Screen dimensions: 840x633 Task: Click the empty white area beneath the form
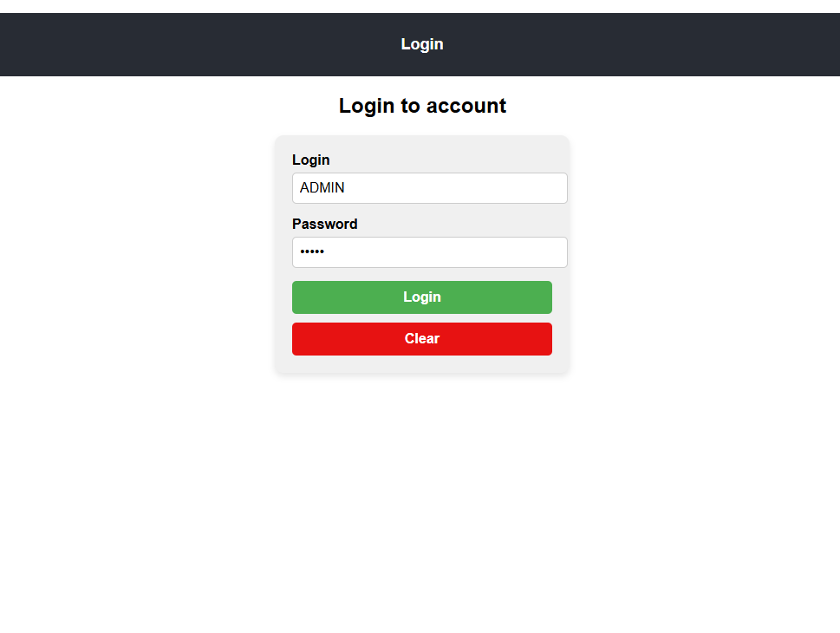tap(421, 499)
